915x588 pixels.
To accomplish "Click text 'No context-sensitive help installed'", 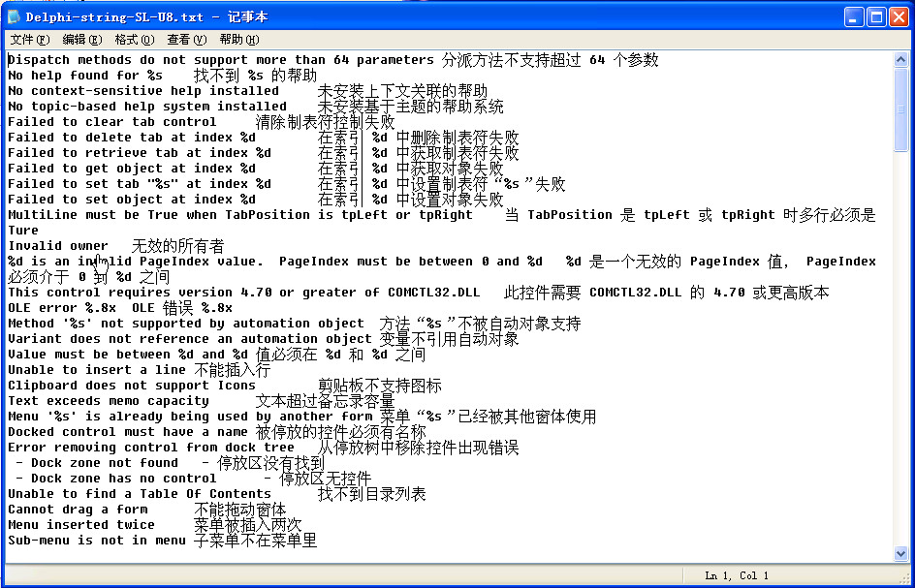I will click(143, 91).
